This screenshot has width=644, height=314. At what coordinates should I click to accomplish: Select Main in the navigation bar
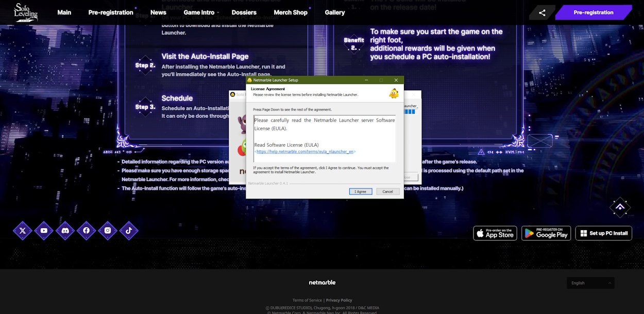pos(64,12)
